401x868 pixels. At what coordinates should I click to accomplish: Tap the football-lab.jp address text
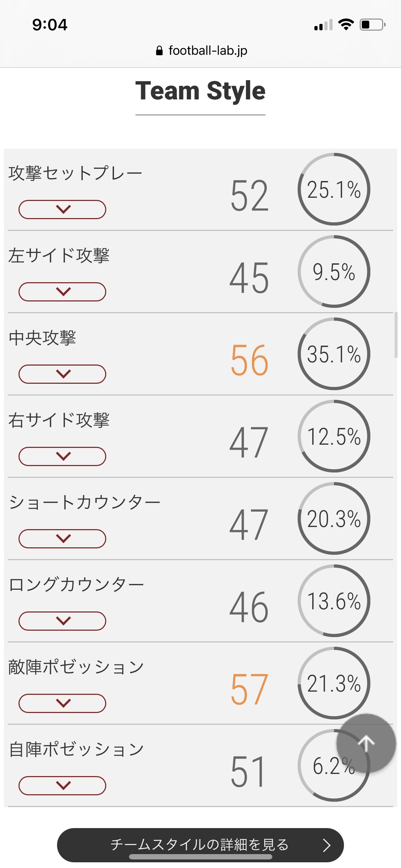pyautogui.click(x=208, y=51)
